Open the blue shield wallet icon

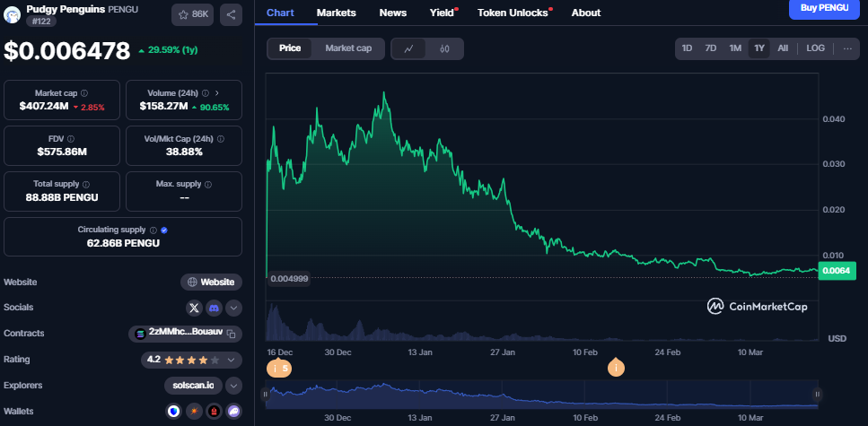point(174,411)
